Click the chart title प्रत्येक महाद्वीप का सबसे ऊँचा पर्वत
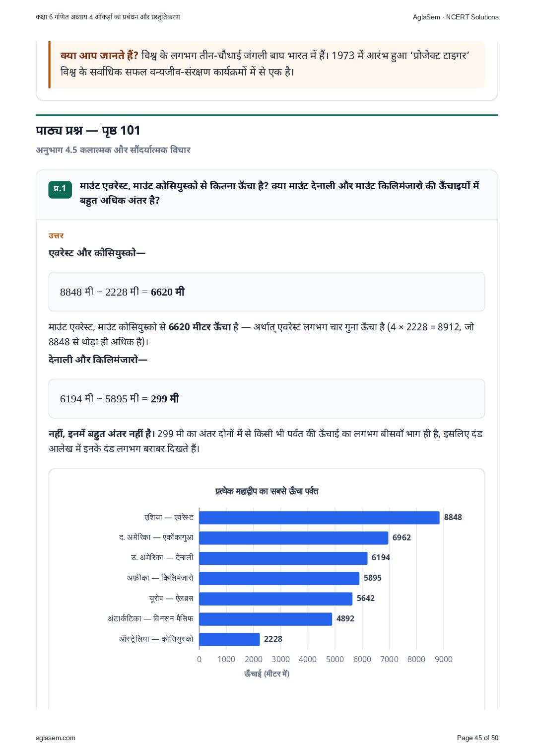Viewport: 534px width, 756px height. pos(267,491)
